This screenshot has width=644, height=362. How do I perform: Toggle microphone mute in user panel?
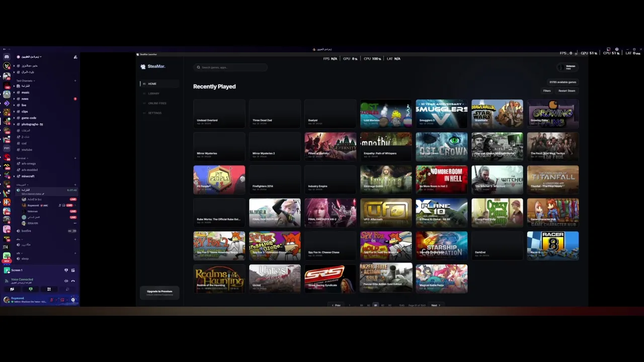(51, 300)
